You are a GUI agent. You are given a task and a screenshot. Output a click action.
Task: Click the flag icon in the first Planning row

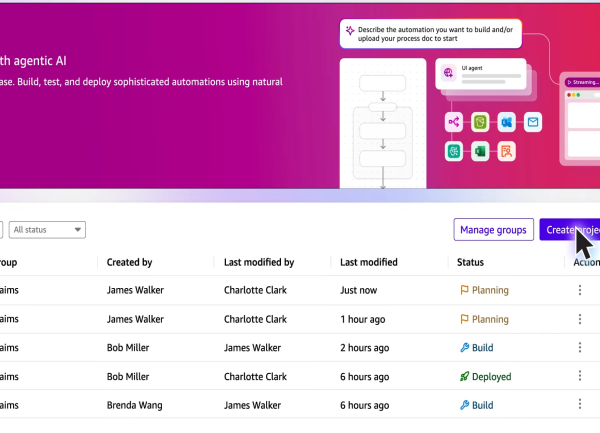(x=464, y=291)
